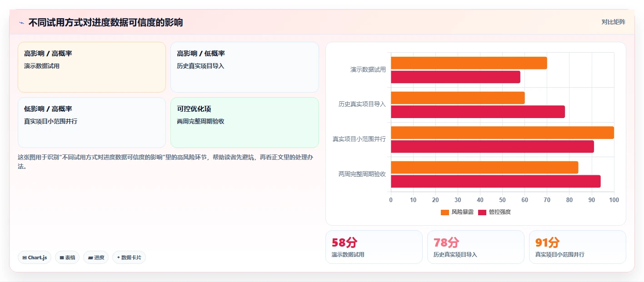Click chart y-axis label 演示数据试用
The height and width of the screenshot is (282, 644).
click(368, 69)
